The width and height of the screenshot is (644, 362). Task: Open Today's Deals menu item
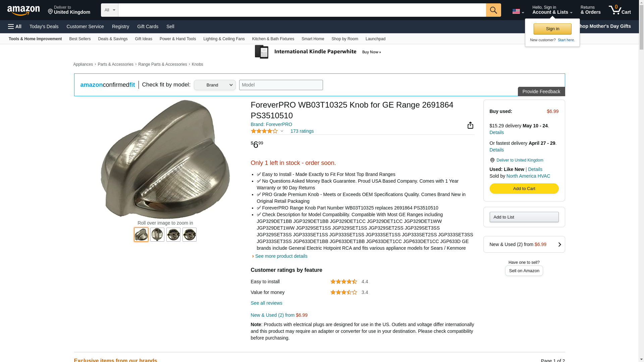(44, 26)
